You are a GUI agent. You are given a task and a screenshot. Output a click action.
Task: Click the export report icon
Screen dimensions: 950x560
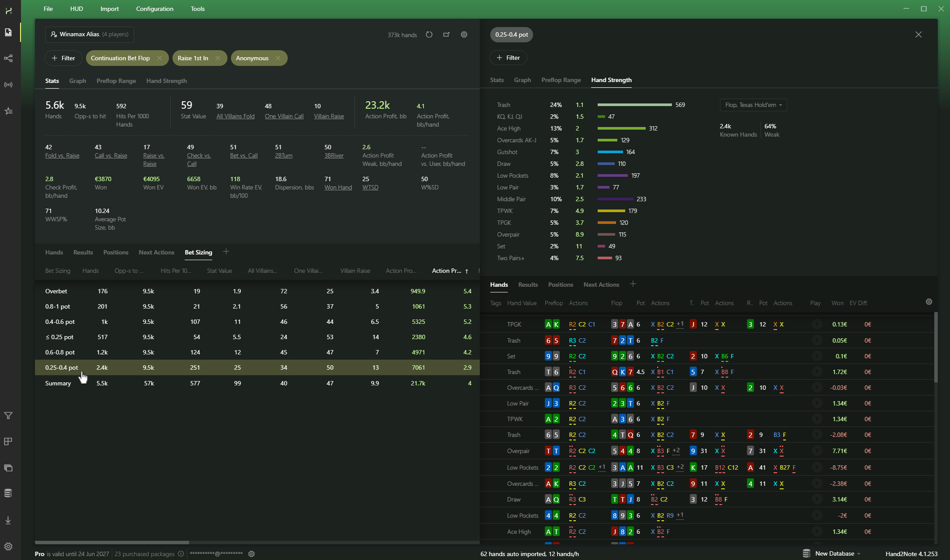click(x=446, y=34)
